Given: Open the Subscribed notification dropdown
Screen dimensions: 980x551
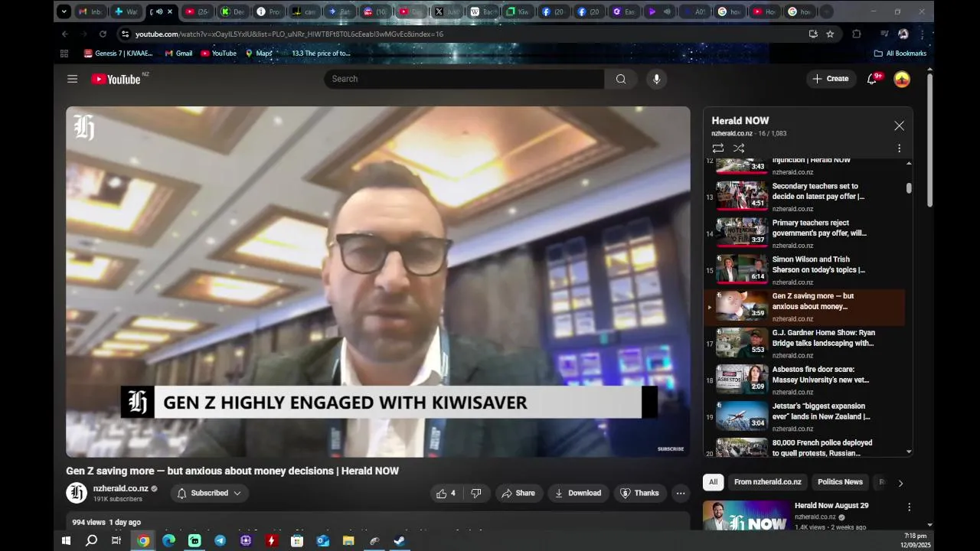Looking at the screenshot, I should (209, 494).
